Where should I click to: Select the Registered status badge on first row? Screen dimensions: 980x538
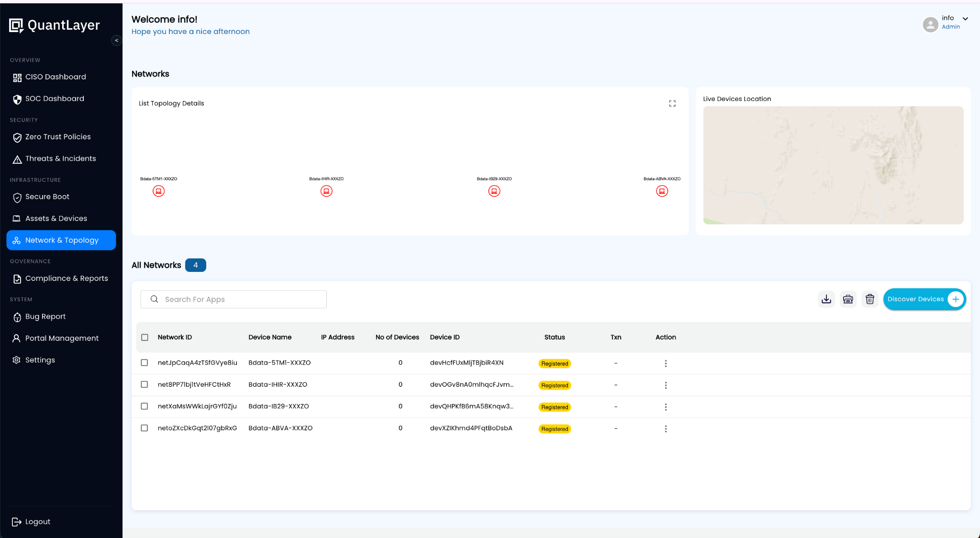[x=554, y=363]
